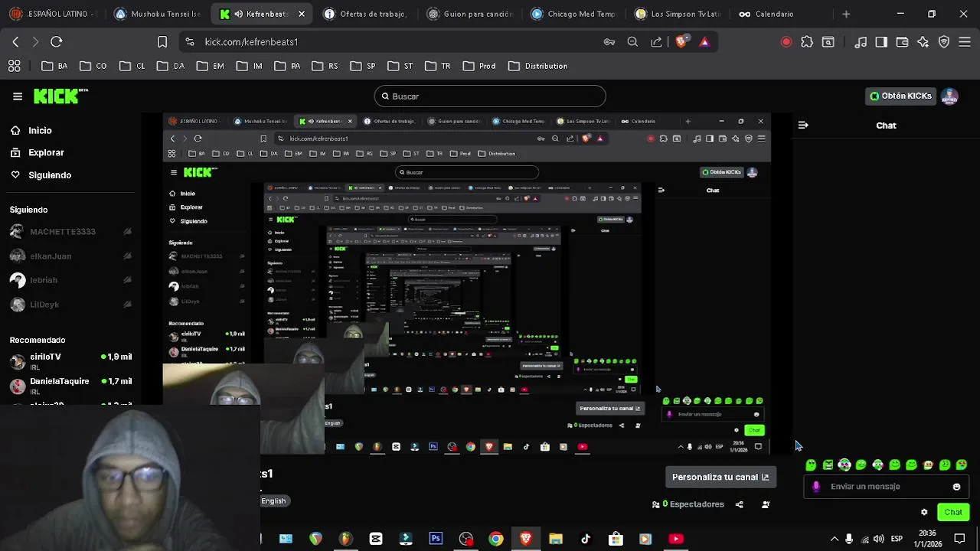Image resolution: width=980 pixels, height=551 pixels.
Task: Go back in browser history
Action: click(x=15, y=42)
